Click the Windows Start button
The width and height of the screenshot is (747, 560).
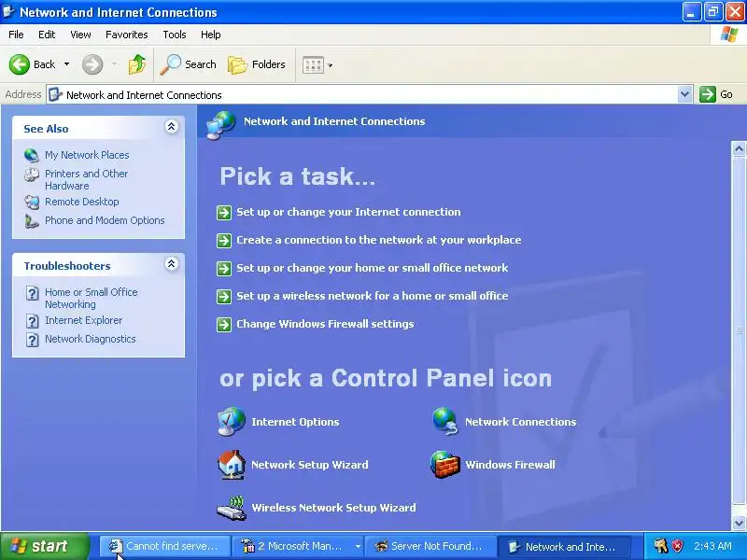coord(44,546)
